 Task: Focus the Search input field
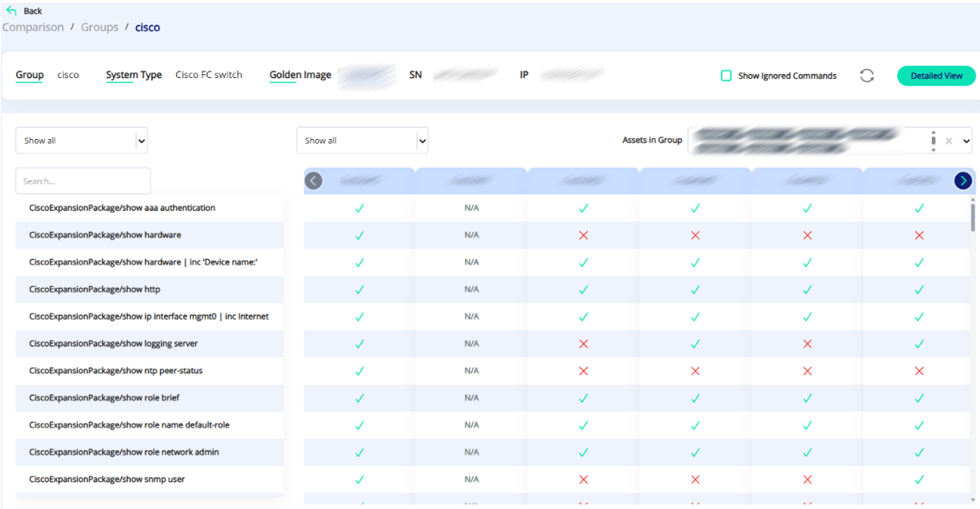pyautogui.click(x=83, y=181)
